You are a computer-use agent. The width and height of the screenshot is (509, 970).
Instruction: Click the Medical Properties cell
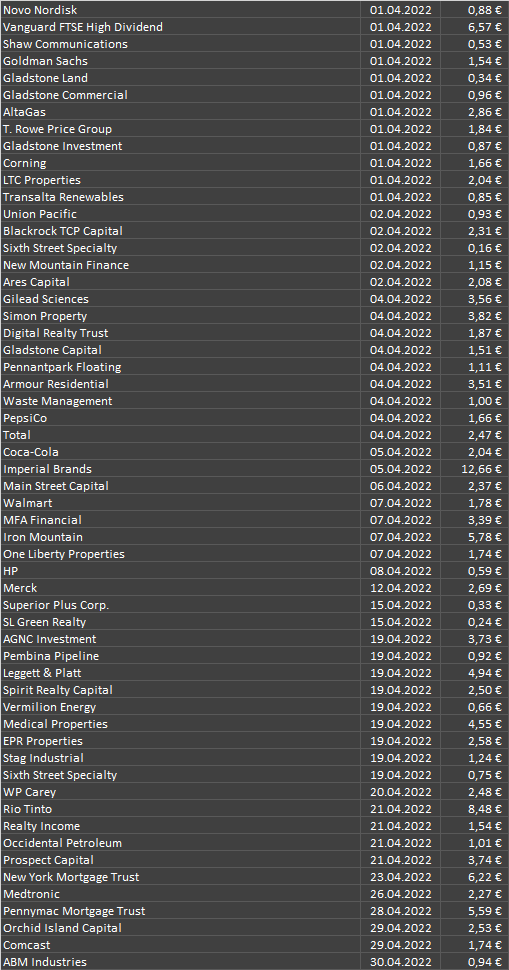point(181,724)
